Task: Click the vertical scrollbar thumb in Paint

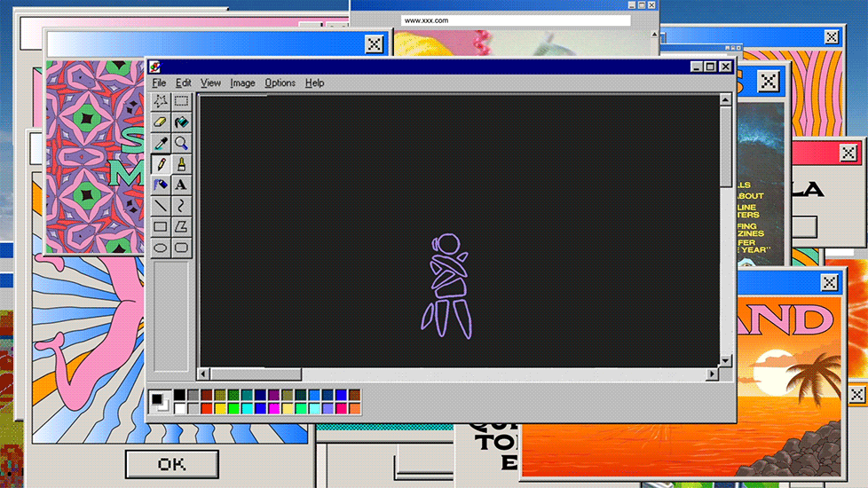Action: coord(725,146)
